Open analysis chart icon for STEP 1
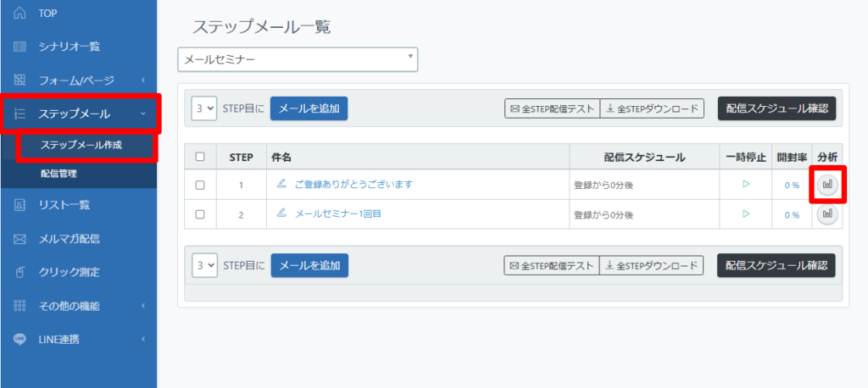 [x=827, y=185]
